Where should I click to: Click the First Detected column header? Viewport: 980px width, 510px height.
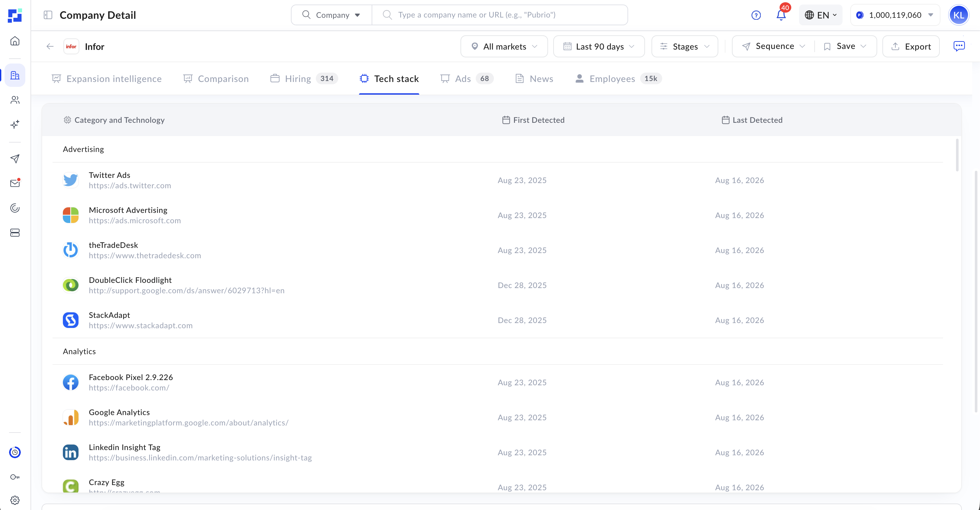pos(533,120)
